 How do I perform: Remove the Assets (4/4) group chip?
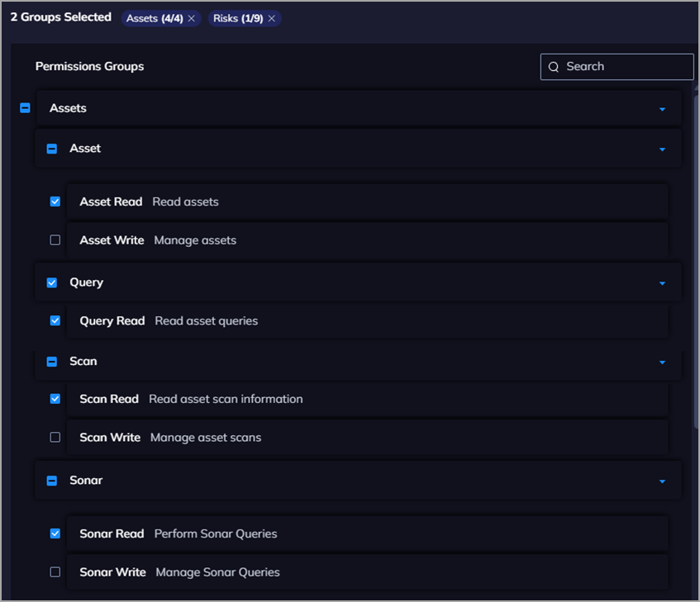click(x=192, y=18)
